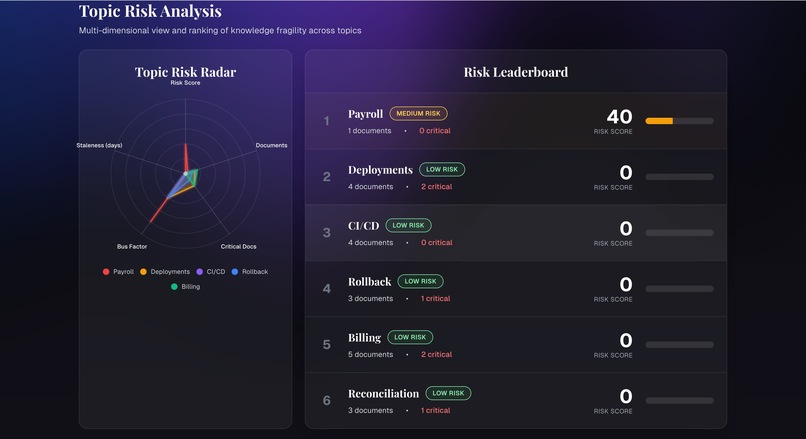This screenshot has height=439, width=806.
Task: Click the radar chart center point
Action: coord(186,173)
